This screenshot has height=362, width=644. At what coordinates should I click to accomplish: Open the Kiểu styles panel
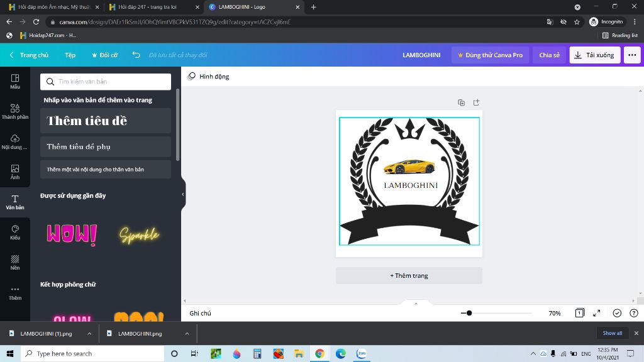(x=15, y=233)
